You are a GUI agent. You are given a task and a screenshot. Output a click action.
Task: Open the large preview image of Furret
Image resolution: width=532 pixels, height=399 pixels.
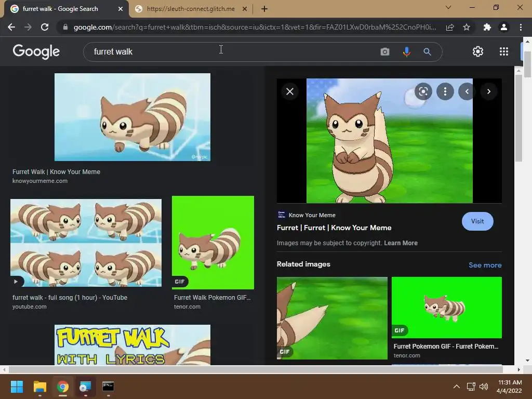coord(390,141)
